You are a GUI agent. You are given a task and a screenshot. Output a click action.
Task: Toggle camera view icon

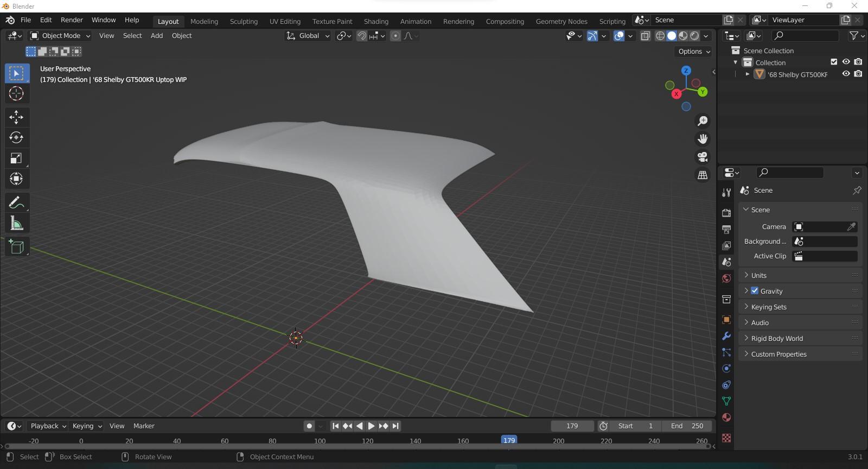pos(703,157)
